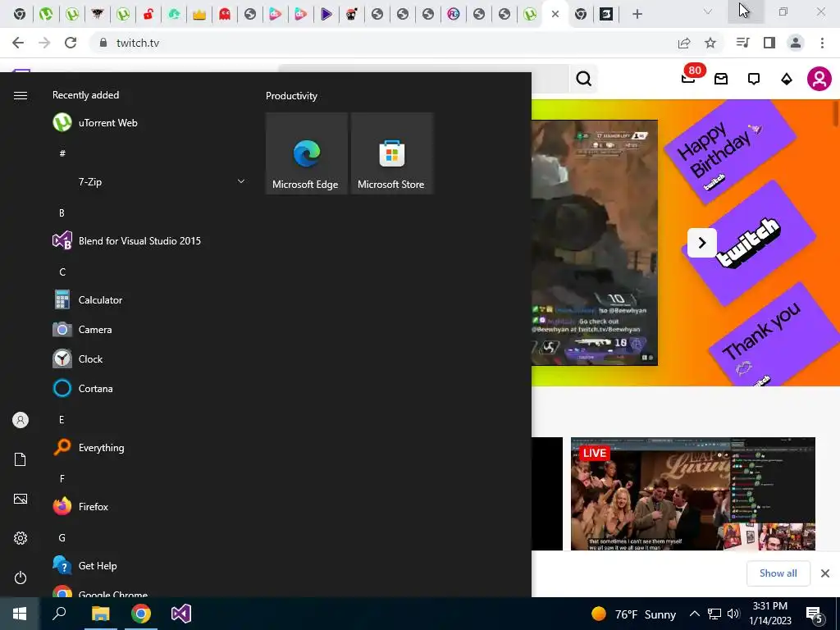Screen dimensions: 840x630
Task: Click the Twitch search magnifier button
Action: [584, 79]
